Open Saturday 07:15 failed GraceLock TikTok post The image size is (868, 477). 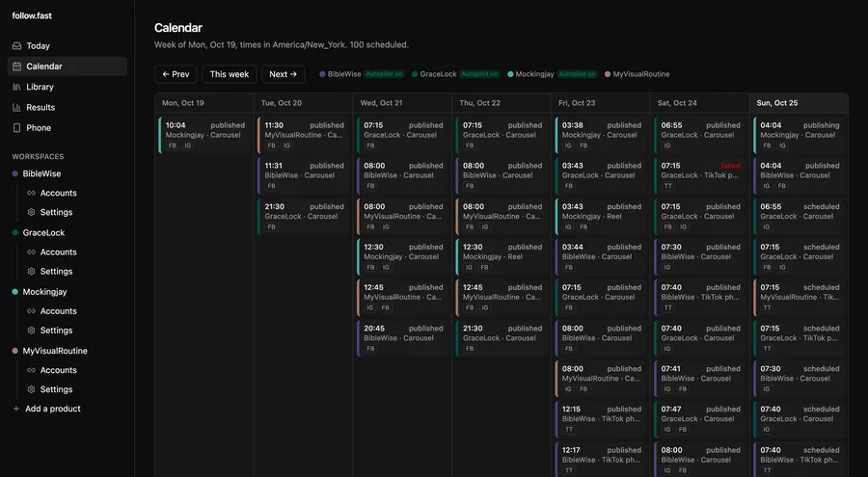tap(700, 175)
